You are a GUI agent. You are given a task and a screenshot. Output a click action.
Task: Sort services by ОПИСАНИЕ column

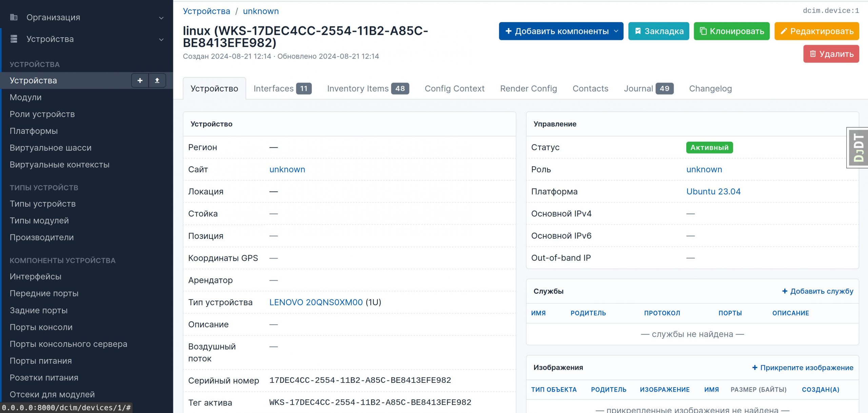tap(791, 313)
